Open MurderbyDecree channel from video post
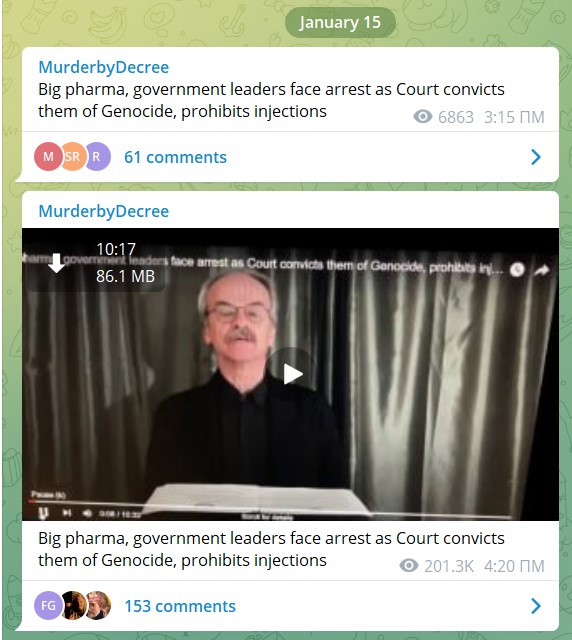The height and width of the screenshot is (640, 572). point(103,211)
